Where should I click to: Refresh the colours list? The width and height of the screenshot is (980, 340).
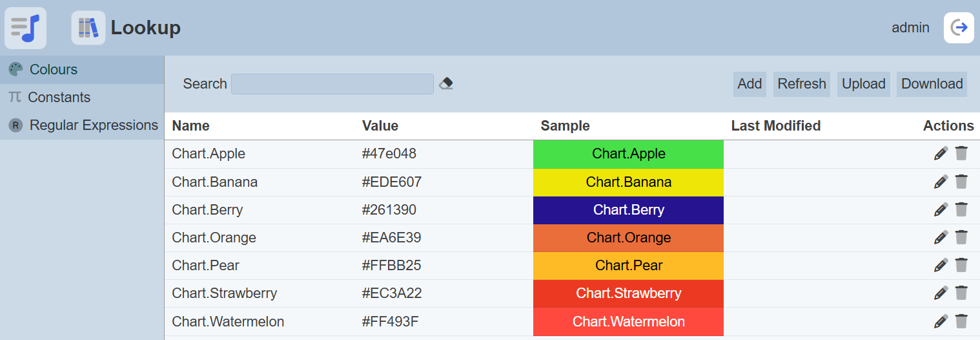point(801,84)
